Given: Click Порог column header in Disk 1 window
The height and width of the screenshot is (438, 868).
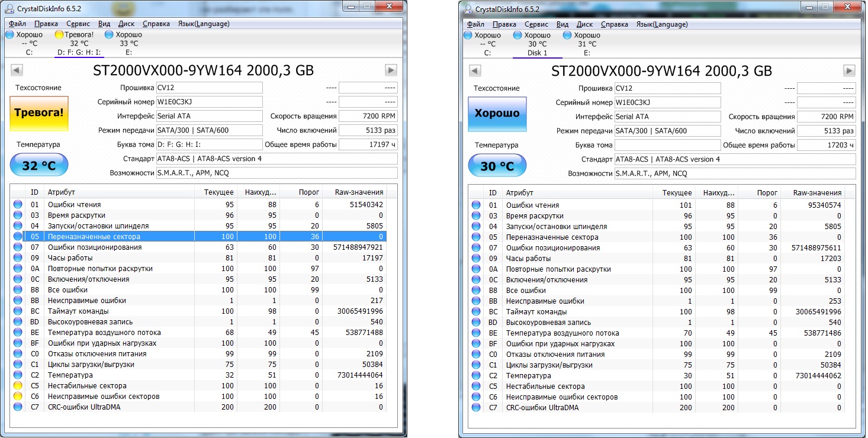Looking at the screenshot, I should (x=758, y=193).
